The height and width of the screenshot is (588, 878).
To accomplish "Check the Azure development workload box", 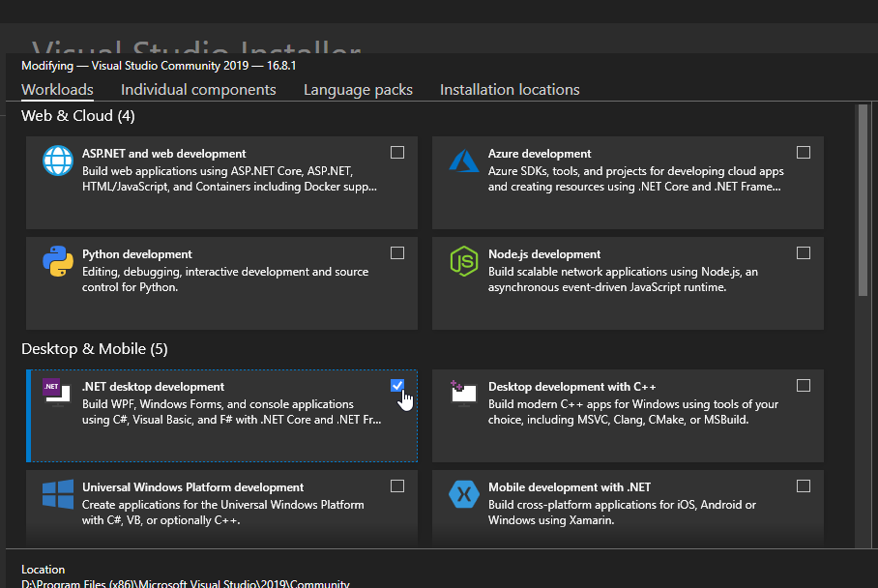I will (804, 153).
